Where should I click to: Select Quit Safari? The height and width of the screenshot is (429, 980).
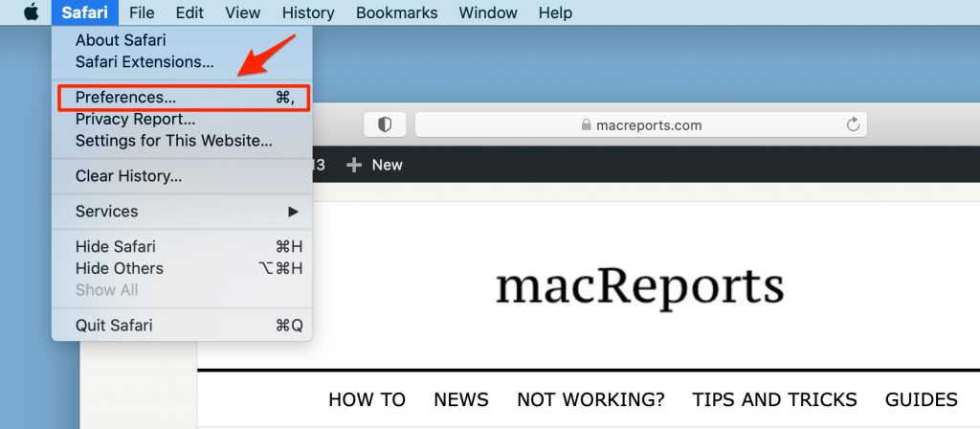coord(183,326)
